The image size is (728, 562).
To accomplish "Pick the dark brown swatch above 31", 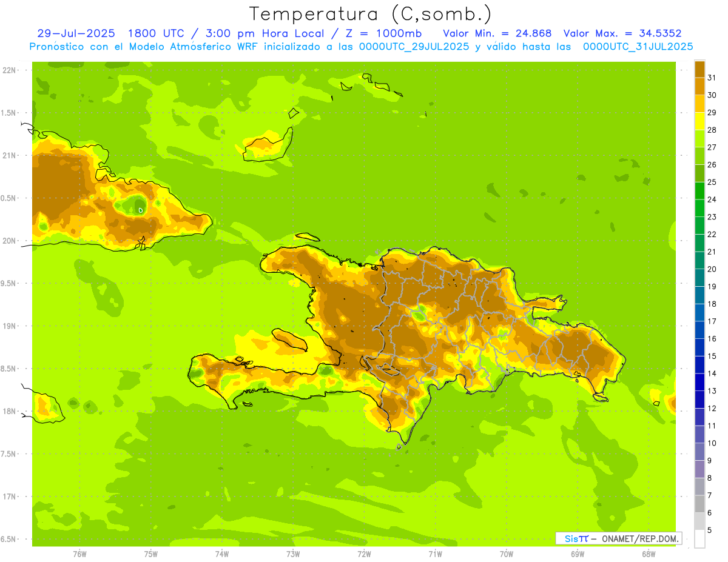I will [699, 69].
